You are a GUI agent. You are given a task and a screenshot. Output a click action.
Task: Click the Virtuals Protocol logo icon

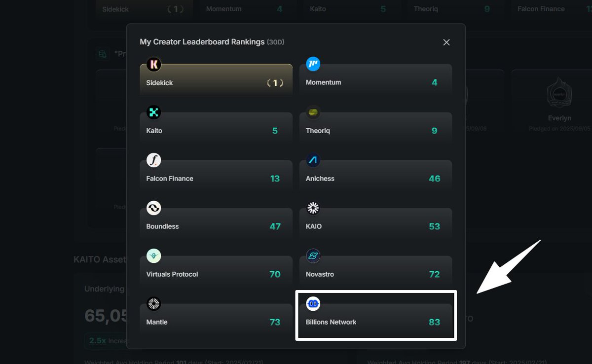(154, 255)
